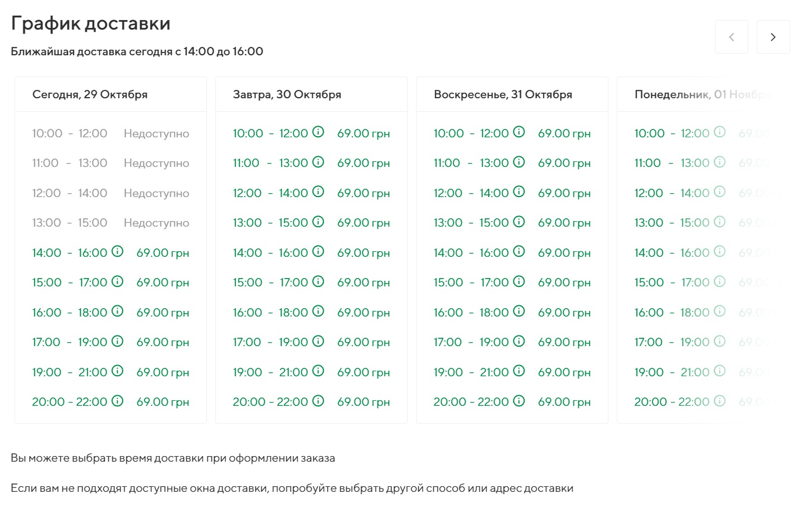Screen dimensions: 812x508
Task: Select Sunday's 16:00 - 18:00 delivery window
Action: coord(471,313)
